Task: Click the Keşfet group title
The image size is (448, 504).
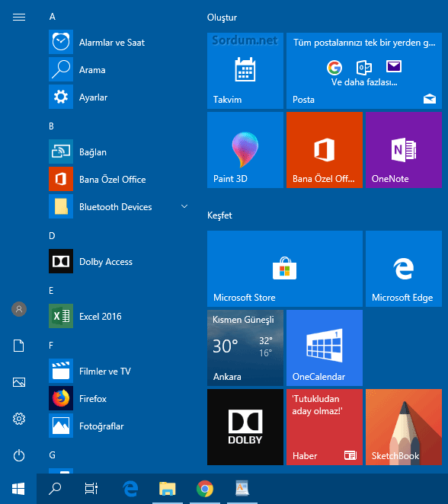Action: click(x=219, y=215)
